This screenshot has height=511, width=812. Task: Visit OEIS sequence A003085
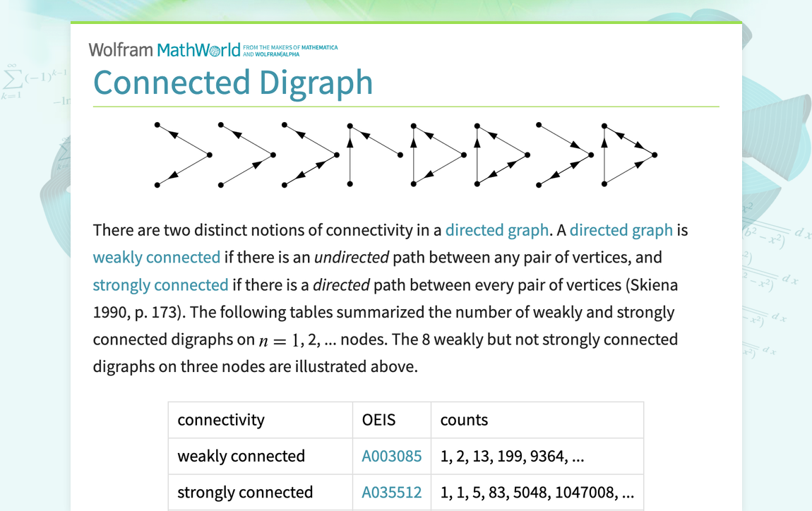tap(392, 456)
